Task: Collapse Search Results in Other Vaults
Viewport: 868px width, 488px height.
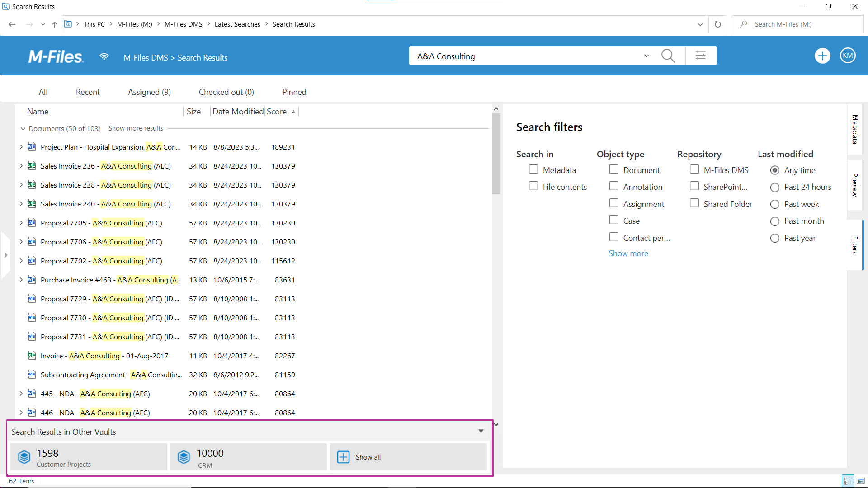Action: coord(481,431)
